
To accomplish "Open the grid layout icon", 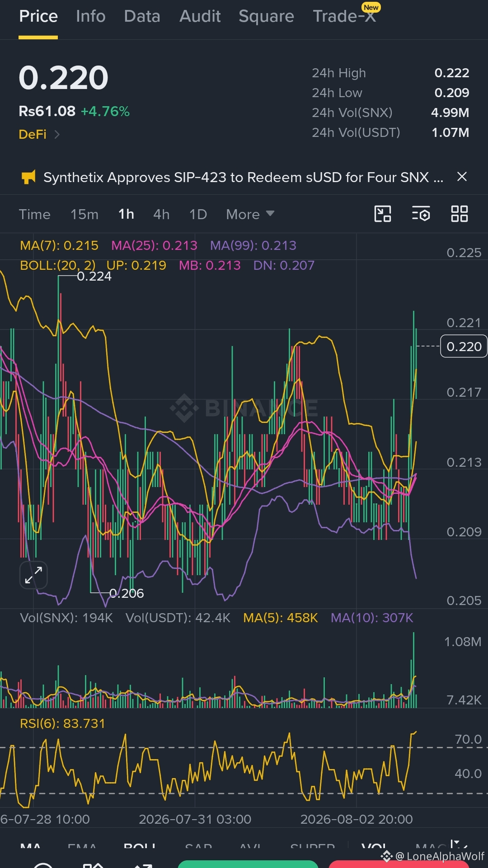I will tap(460, 214).
